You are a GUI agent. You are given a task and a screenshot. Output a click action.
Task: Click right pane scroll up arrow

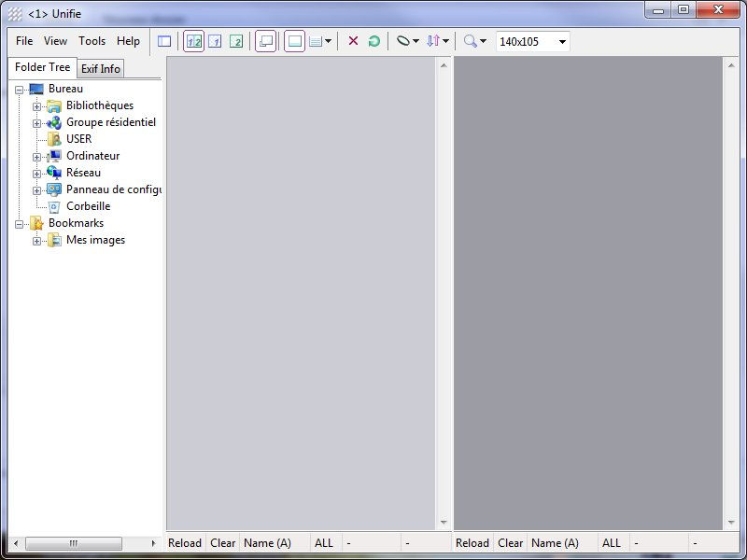coord(731,65)
